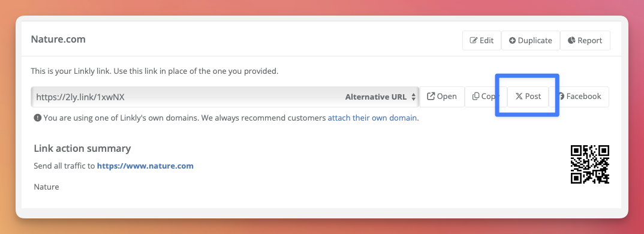Click the Nature.com link title heading
644x234 pixels.
tap(58, 40)
